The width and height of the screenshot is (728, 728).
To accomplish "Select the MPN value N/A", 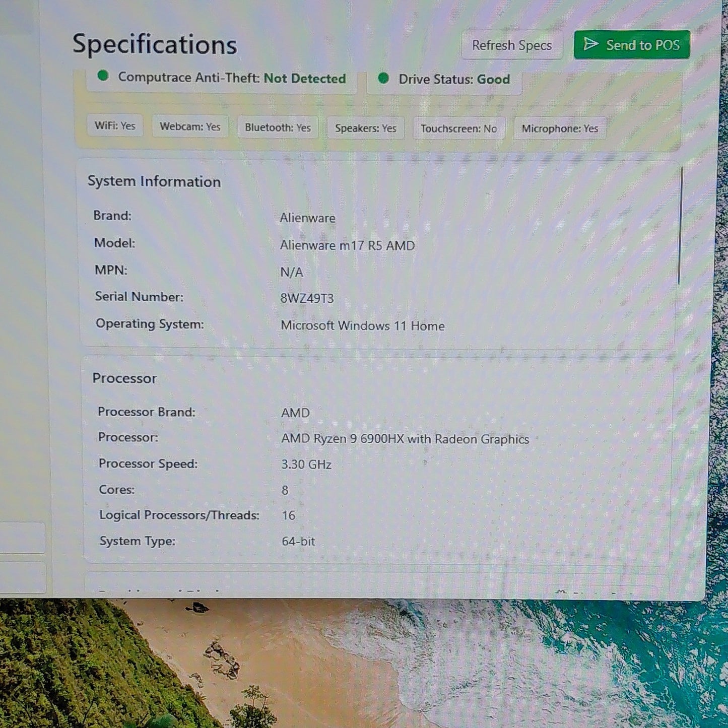I will point(292,272).
